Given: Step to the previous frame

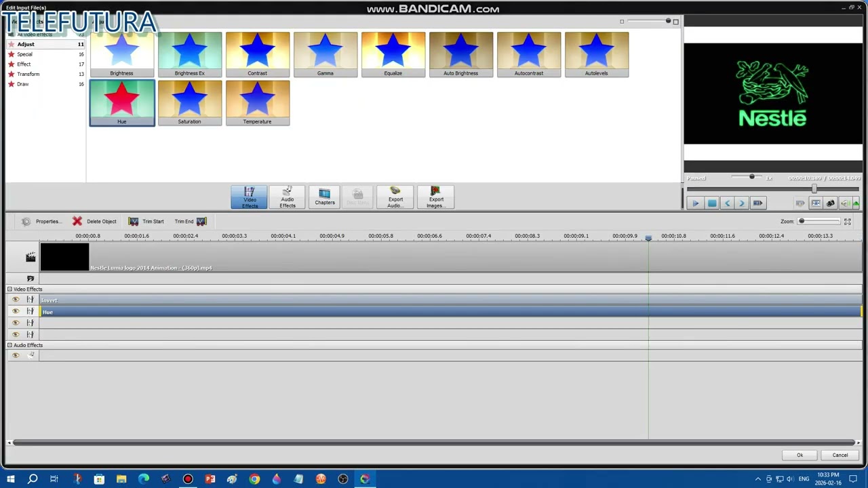Looking at the screenshot, I should click(x=727, y=203).
